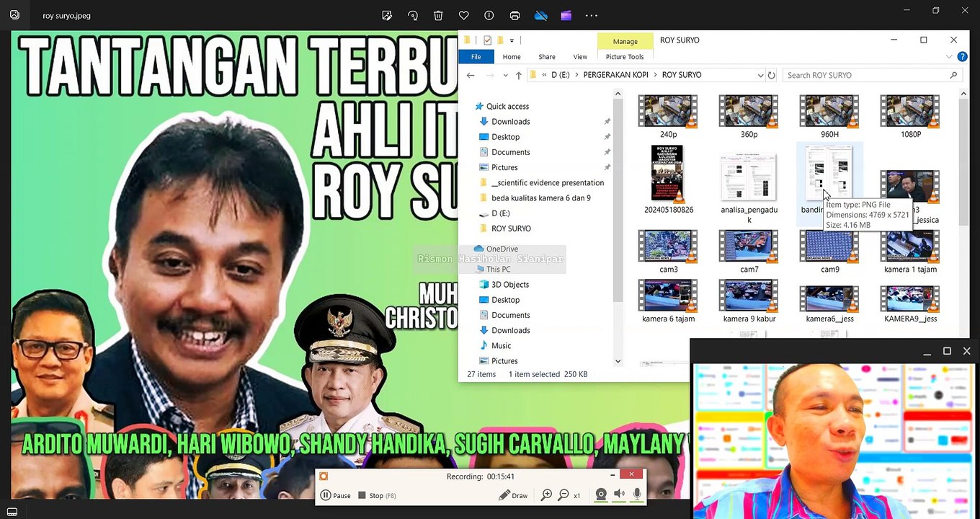This screenshot has height=519, width=980.
Task: Mark roy suryo.jpeg as favorite with the heart
Action: click(464, 15)
